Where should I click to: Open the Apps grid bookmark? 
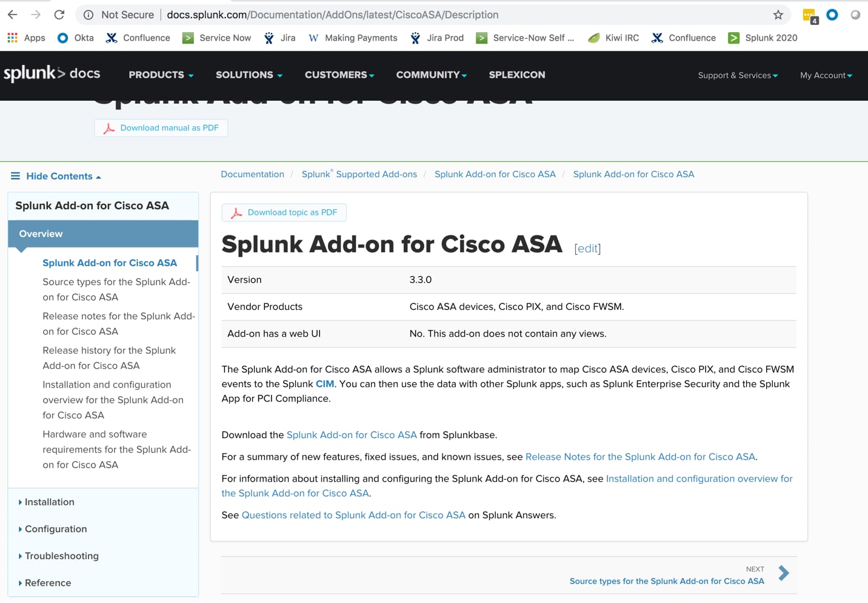(x=26, y=38)
